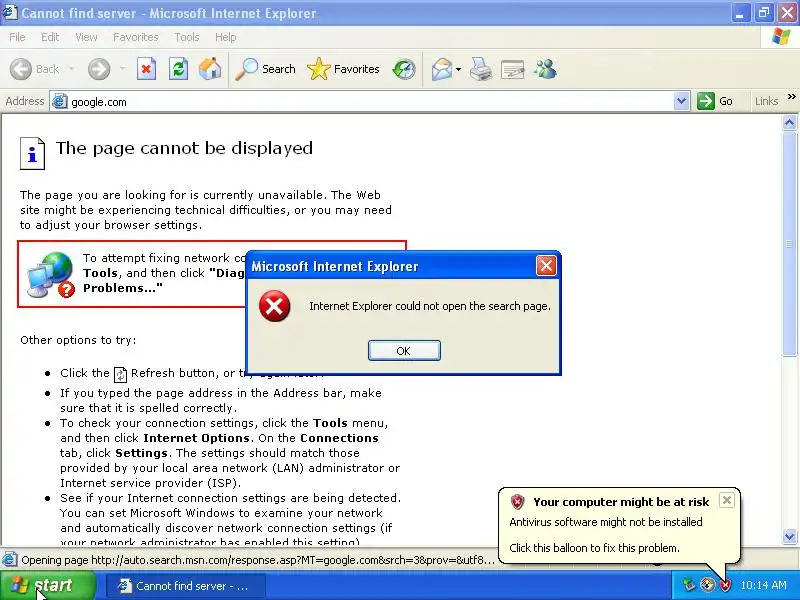This screenshot has height=600, width=800.
Task: Open the Favorites star toolbar button
Action: 343,69
